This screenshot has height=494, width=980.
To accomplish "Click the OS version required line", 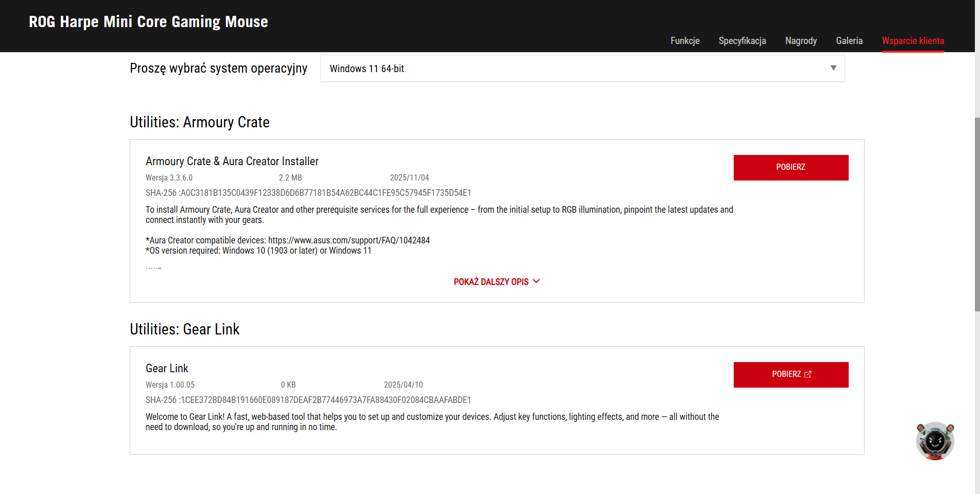I will point(259,251).
